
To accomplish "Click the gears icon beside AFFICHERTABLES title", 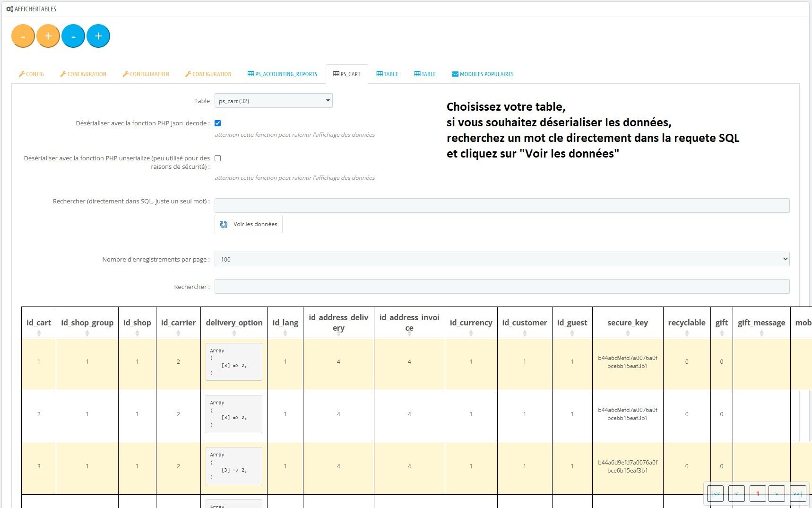I will click(x=9, y=9).
